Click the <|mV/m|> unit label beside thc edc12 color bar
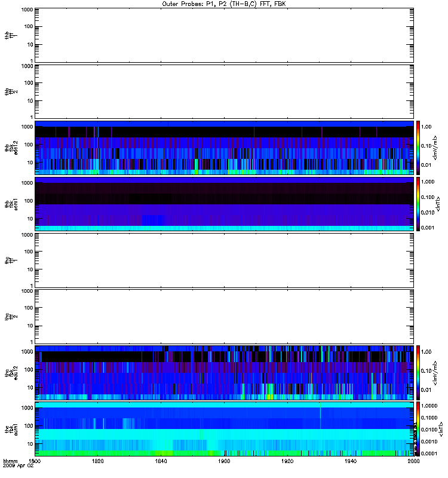 (x=435, y=372)
